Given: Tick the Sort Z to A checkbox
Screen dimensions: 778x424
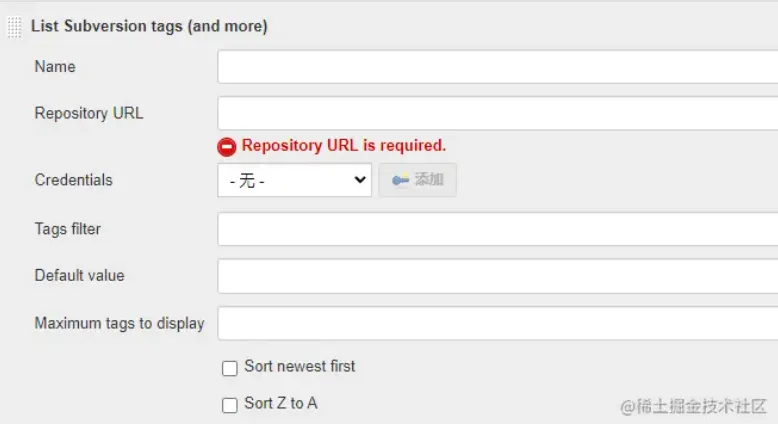Looking at the screenshot, I should click(230, 405).
